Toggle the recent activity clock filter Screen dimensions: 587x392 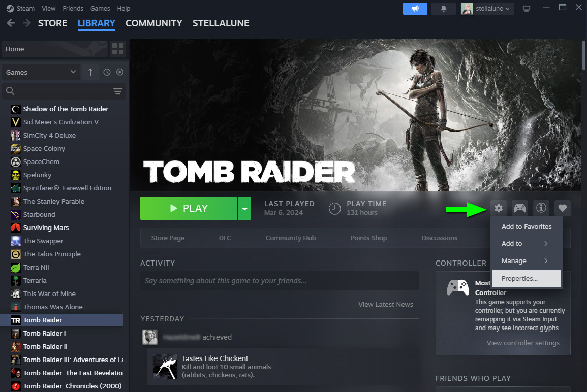(107, 72)
